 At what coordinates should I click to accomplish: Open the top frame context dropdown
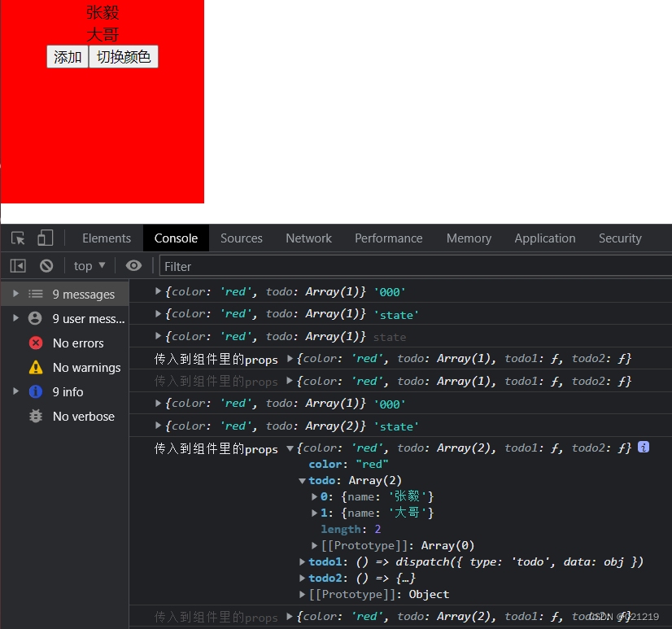pos(89,265)
